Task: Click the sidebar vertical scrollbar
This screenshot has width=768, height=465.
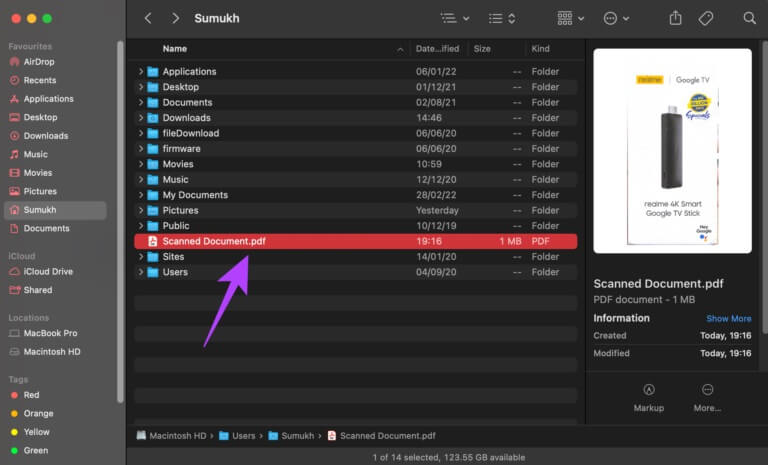Action: point(120,221)
